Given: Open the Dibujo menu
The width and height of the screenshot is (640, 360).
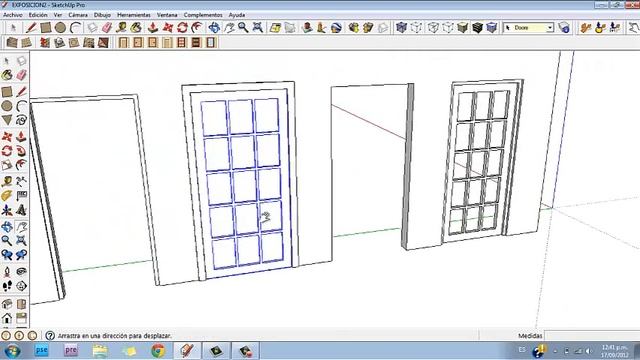Looking at the screenshot, I should coord(102,15).
